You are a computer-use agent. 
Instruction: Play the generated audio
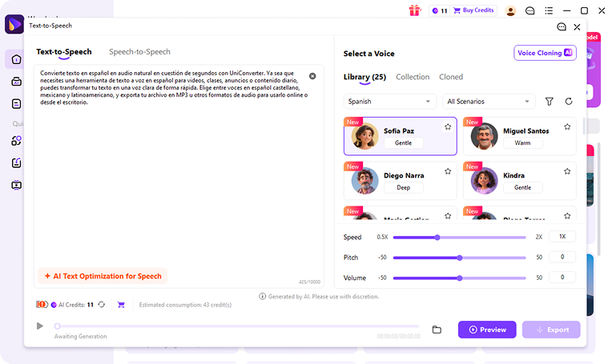point(39,326)
